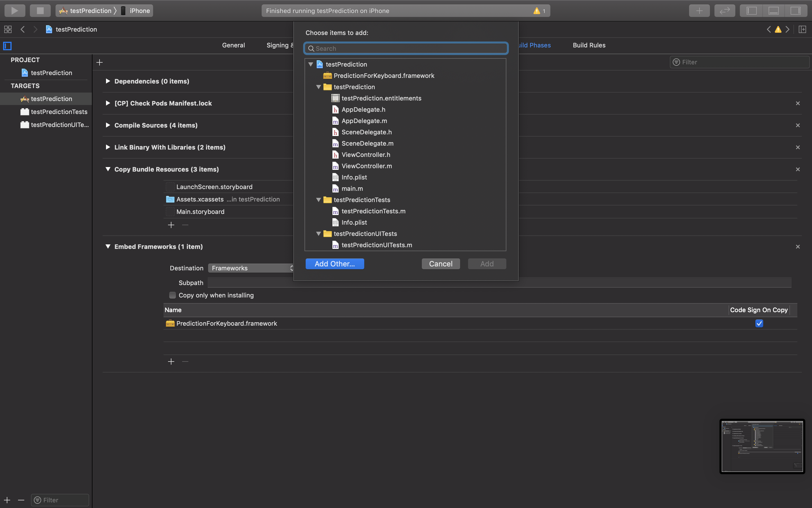Hide the project and targets list
The height and width of the screenshot is (508, 812).
click(x=7, y=46)
